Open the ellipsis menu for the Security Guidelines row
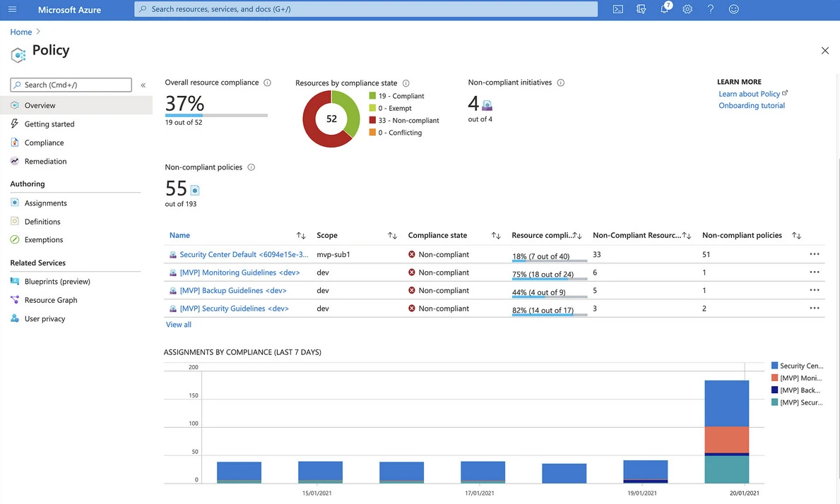The image size is (840, 504). tap(815, 308)
